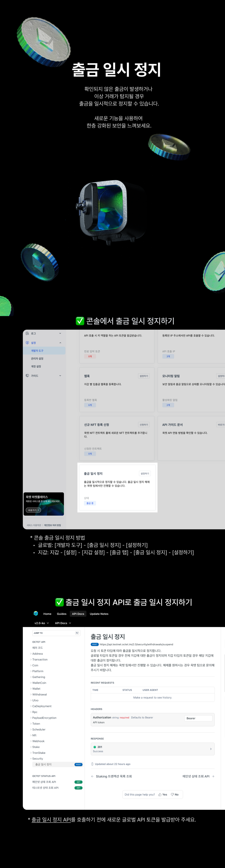Open the v2.0-ko version dropdown
This screenshot has width=225, height=868.
click(41, 623)
